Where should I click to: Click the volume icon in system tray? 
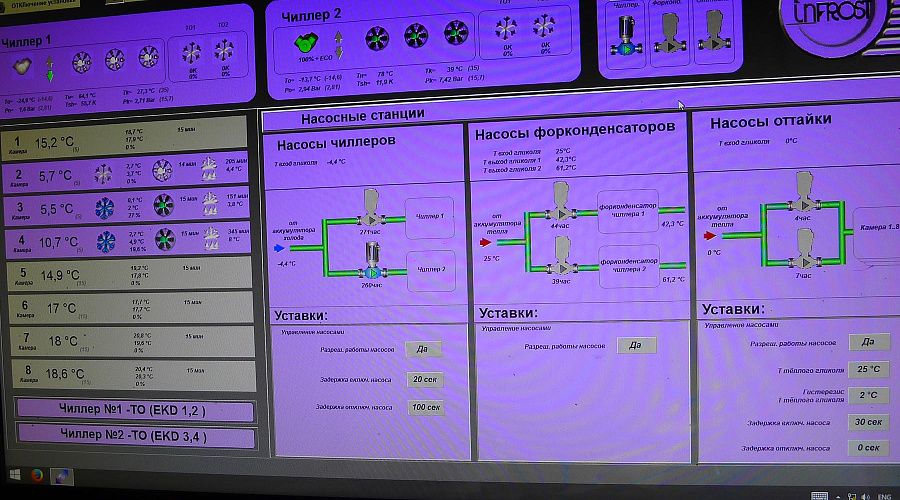tap(866, 496)
